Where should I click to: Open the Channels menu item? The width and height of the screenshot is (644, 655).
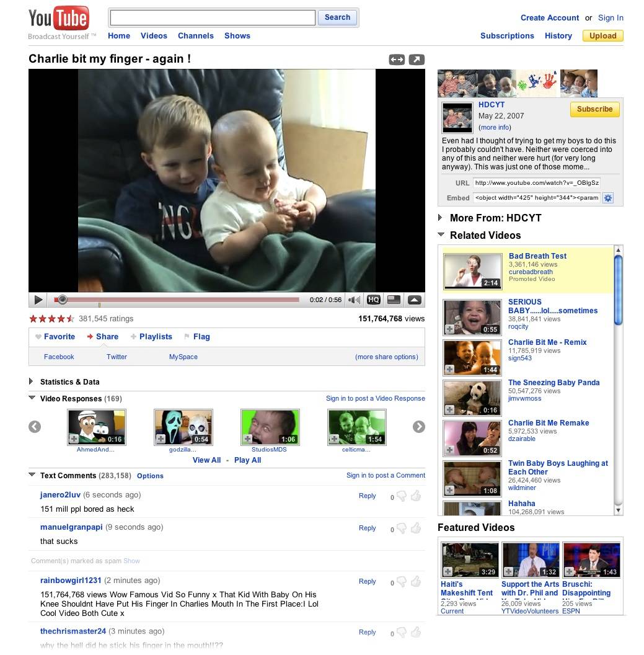click(x=196, y=36)
